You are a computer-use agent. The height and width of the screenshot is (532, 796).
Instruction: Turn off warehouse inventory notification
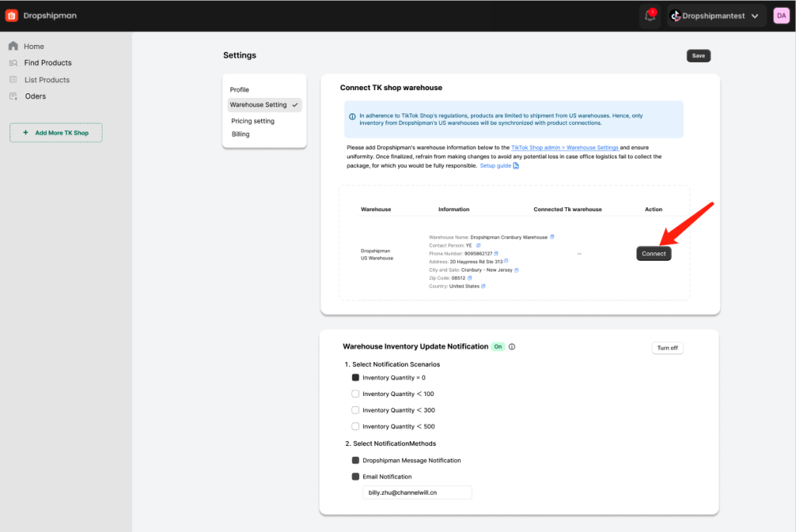pos(667,348)
